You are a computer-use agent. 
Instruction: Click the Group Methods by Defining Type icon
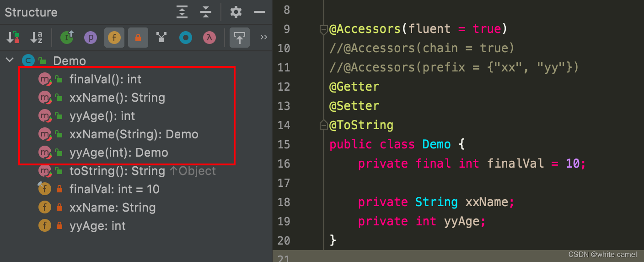tap(161, 38)
